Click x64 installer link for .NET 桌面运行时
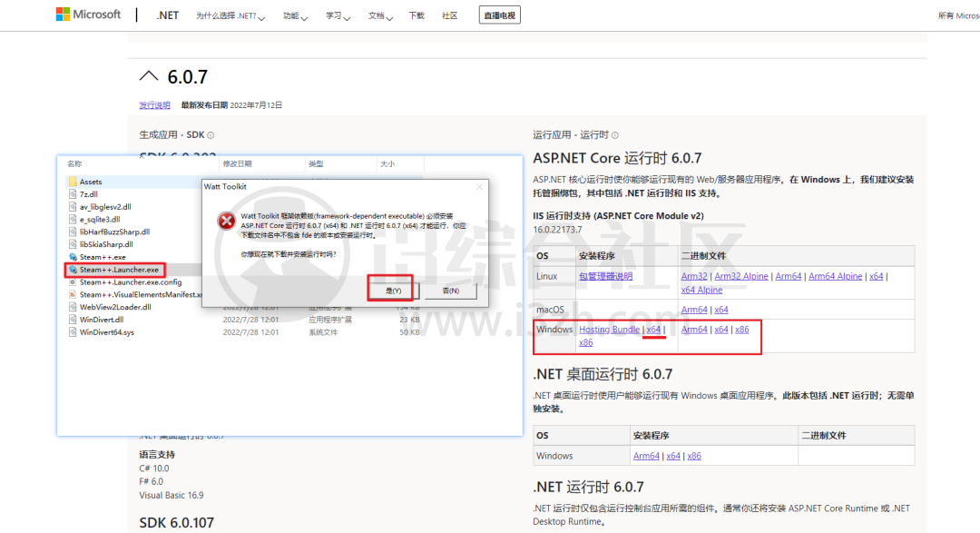Image resolution: width=980 pixels, height=533 pixels. click(x=673, y=456)
